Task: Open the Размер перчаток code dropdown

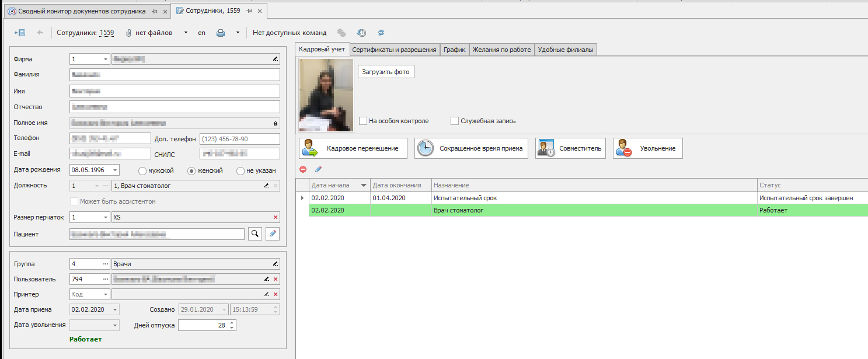Action: pyautogui.click(x=105, y=217)
